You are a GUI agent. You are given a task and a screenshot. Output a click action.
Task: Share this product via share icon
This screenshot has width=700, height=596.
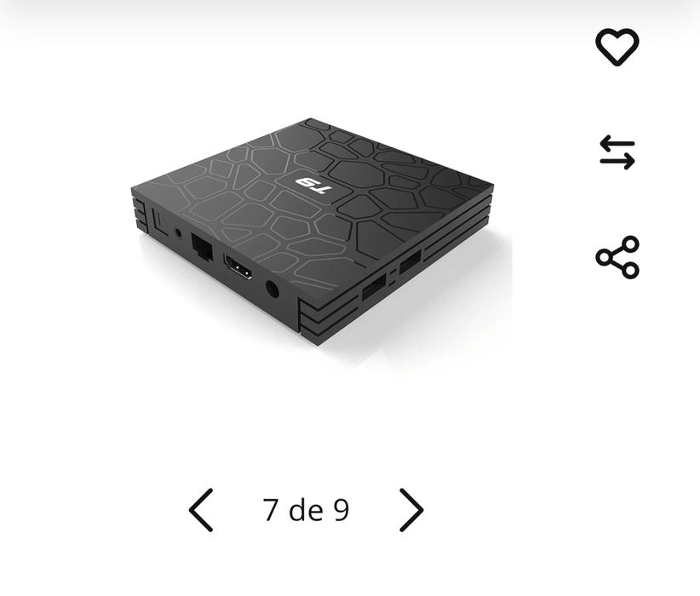[617, 258]
